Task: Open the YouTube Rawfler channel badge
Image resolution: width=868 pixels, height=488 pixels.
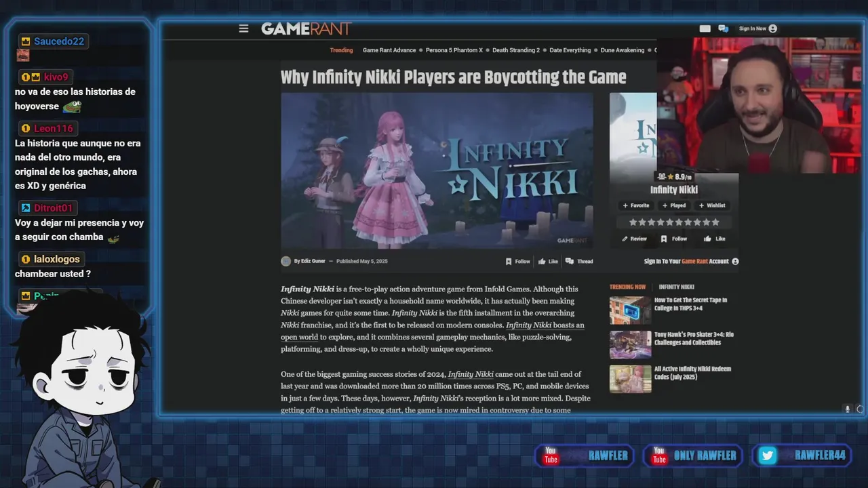Action: point(585,455)
